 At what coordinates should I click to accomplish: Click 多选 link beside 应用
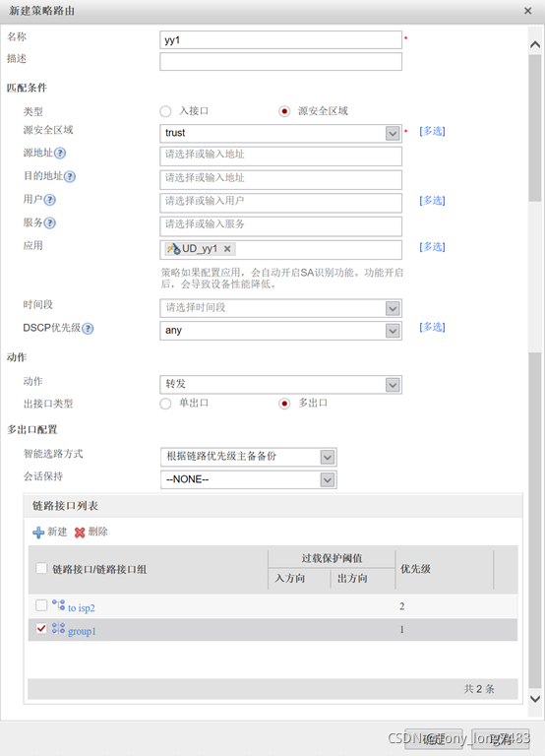click(432, 247)
